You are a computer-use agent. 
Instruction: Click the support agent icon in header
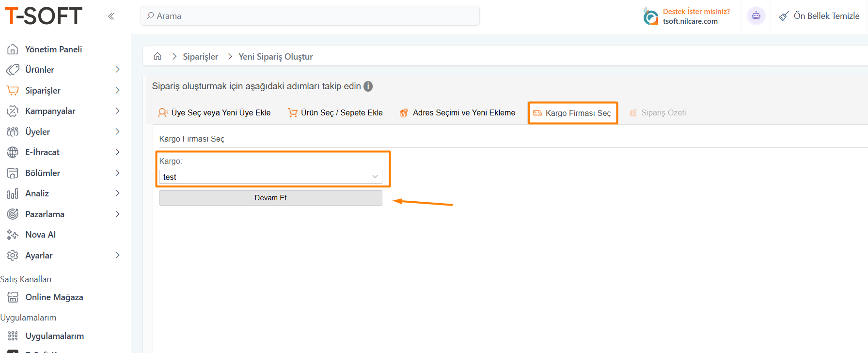pyautogui.click(x=650, y=16)
